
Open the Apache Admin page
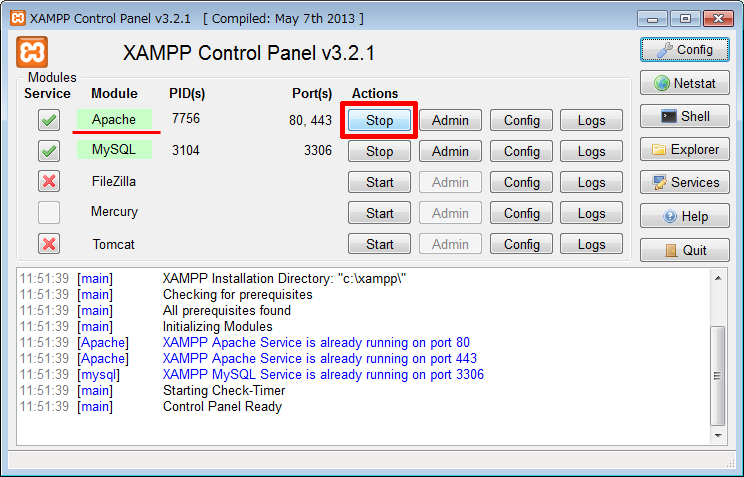450,120
